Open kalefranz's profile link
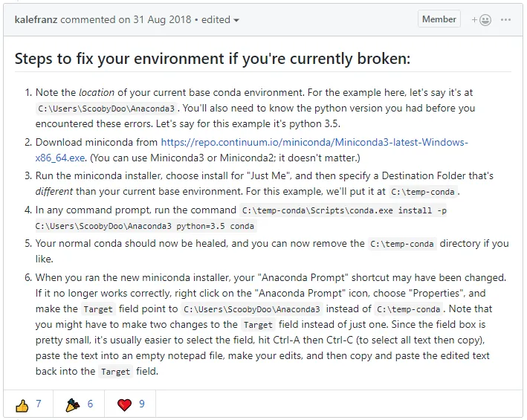 (x=36, y=20)
